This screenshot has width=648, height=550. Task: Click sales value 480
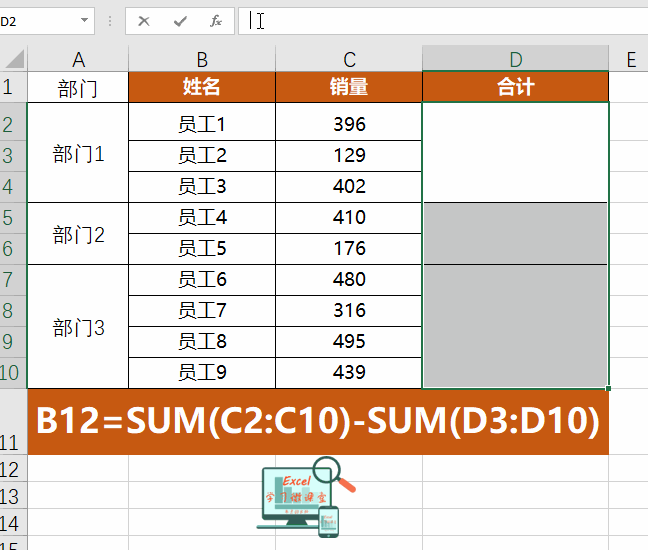click(349, 280)
